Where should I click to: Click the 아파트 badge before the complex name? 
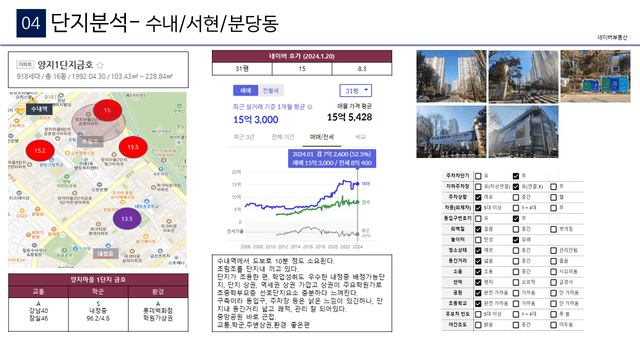[25, 64]
